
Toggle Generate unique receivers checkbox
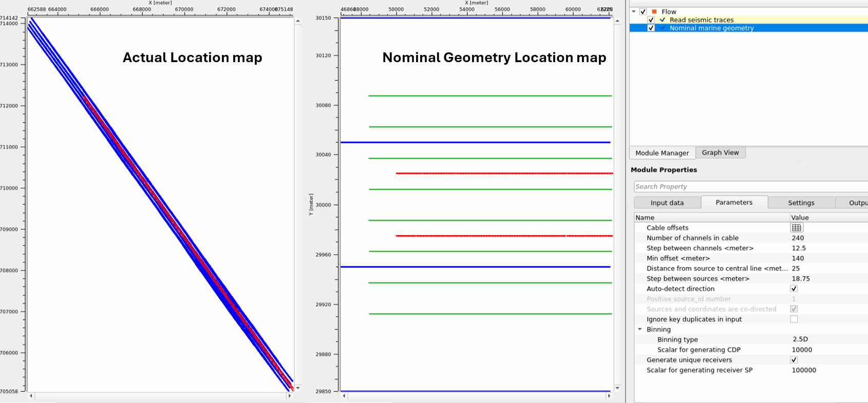[794, 360]
